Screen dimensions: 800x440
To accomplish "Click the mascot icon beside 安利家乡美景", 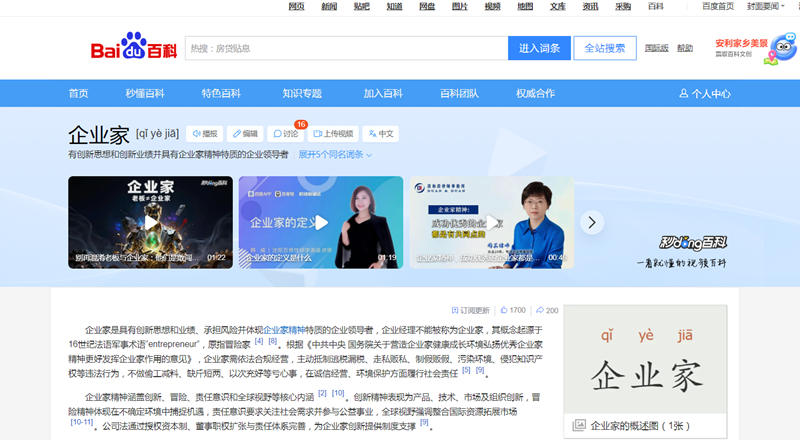I will (x=781, y=49).
